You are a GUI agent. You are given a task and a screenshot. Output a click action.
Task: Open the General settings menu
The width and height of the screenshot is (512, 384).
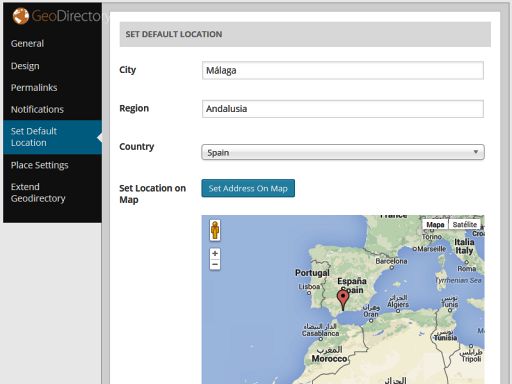pos(27,43)
